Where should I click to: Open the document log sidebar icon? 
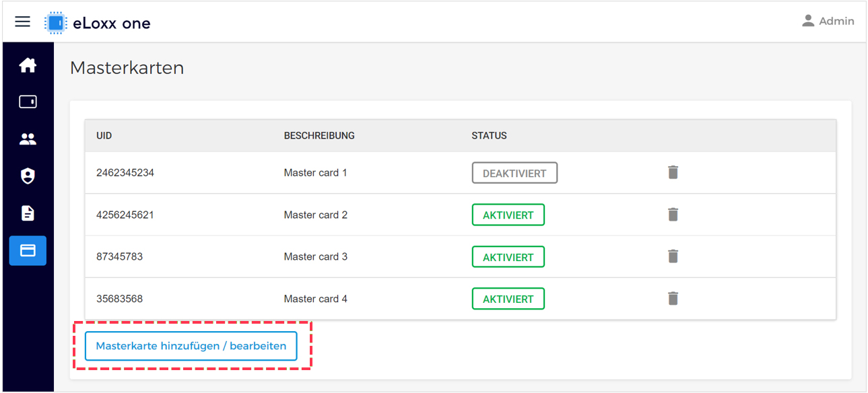[x=28, y=213]
